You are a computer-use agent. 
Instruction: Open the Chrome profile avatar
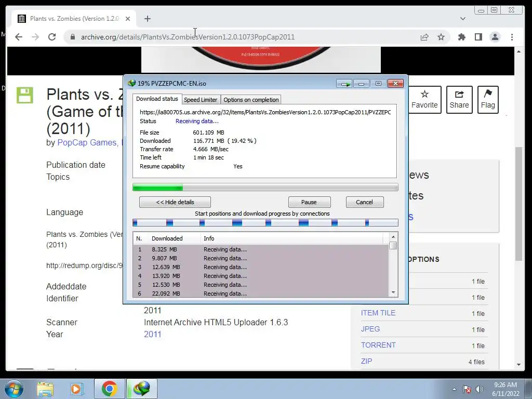pyautogui.click(x=495, y=37)
